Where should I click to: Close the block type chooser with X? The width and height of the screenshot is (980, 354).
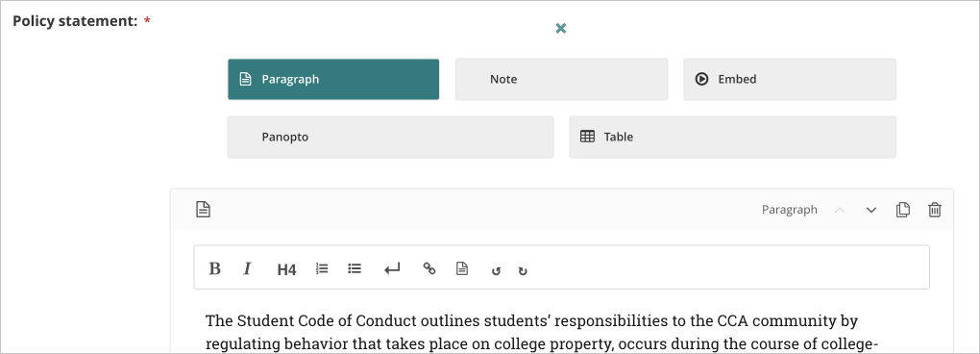click(x=561, y=28)
